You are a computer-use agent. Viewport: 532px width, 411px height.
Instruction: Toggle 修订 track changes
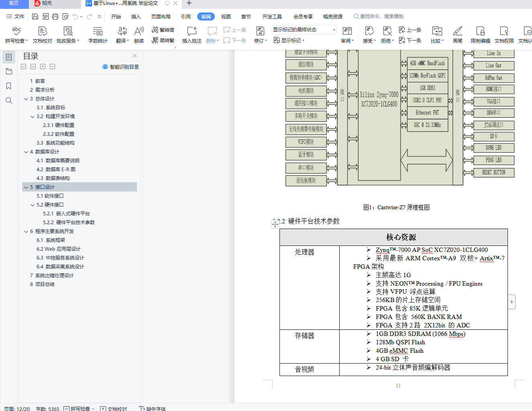tap(260, 35)
